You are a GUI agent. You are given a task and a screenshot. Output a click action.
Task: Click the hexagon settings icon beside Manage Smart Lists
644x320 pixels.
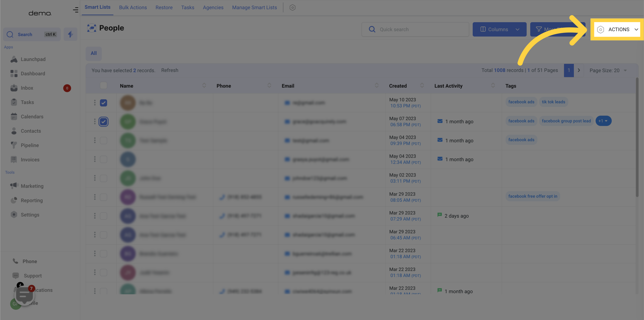point(292,7)
